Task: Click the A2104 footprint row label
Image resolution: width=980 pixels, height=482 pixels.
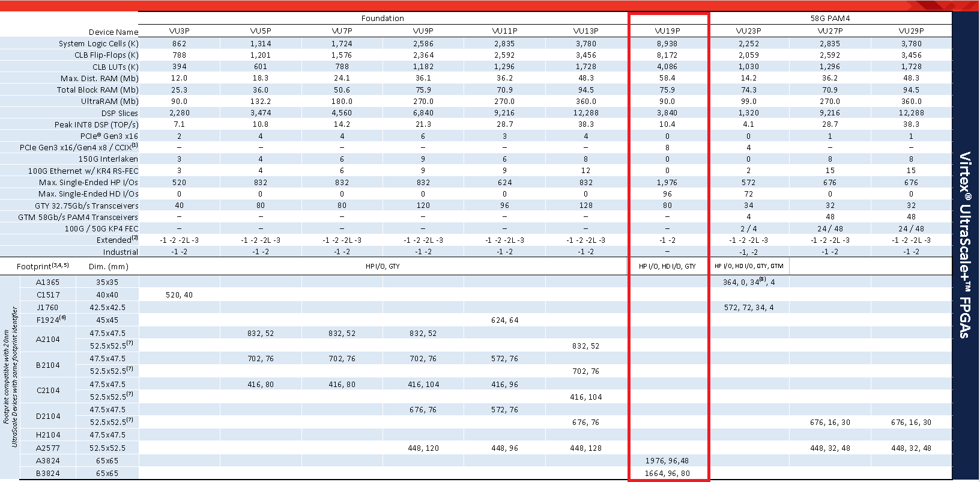Action: (48, 340)
